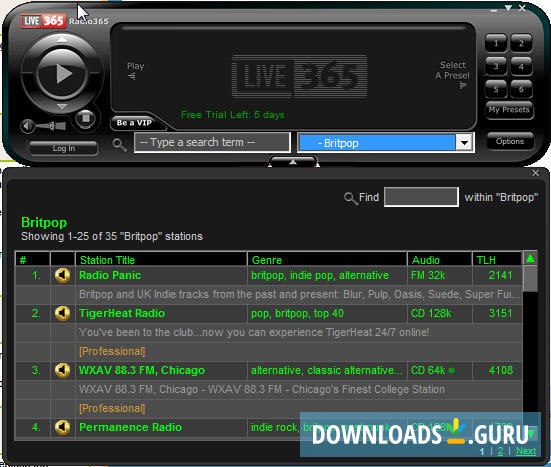Image resolution: width=551 pixels, height=467 pixels.
Task: Minimize the Radio365 player
Action: (494, 10)
